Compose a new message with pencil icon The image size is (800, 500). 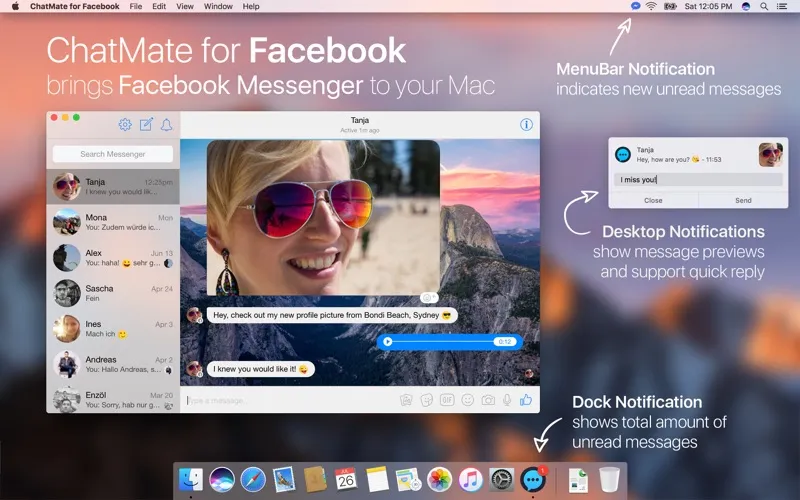click(146, 124)
